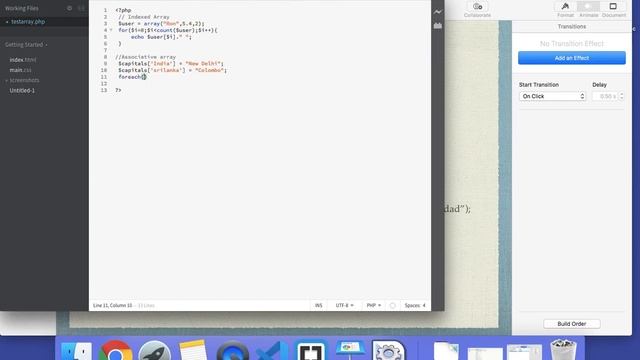Click the Spaces: 4 indentation setting
The width and height of the screenshot is (640, 360).
[415, 305]
